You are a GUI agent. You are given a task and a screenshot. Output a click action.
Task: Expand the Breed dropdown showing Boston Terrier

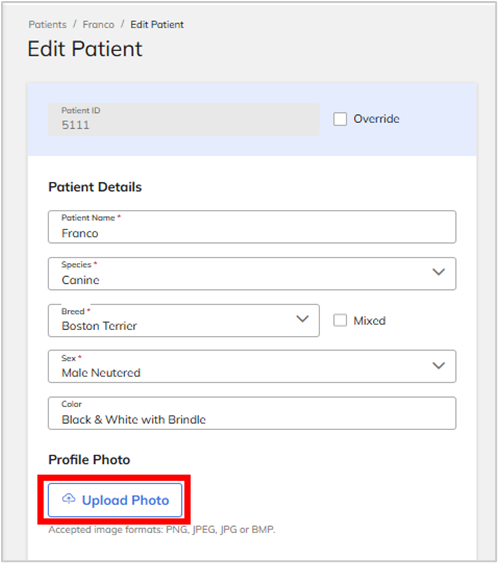click(x=184, y=321)
